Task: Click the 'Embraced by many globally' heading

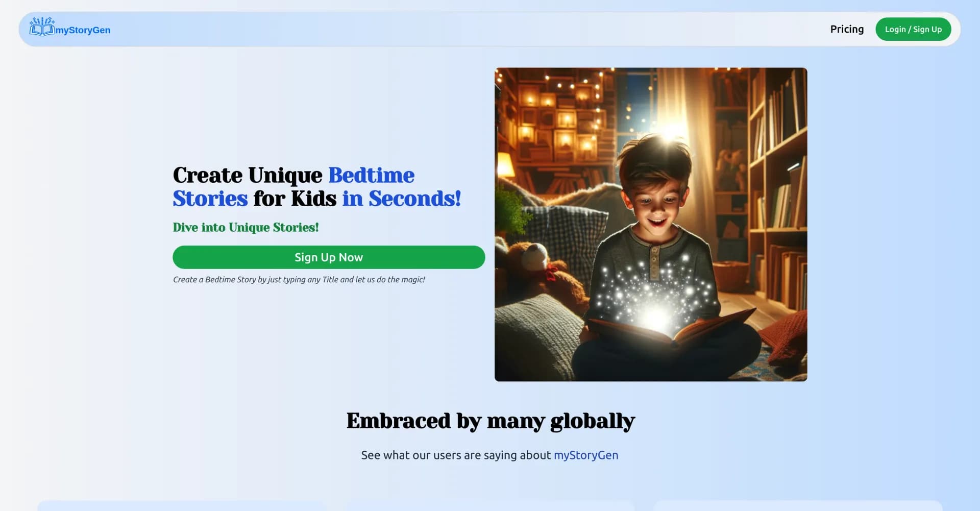Action: (x=491, y=421)
